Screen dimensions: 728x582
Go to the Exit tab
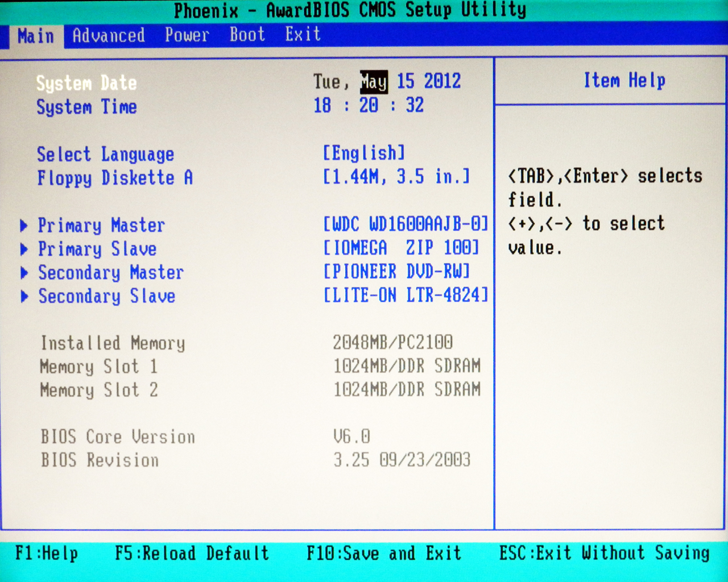(303, 35)
